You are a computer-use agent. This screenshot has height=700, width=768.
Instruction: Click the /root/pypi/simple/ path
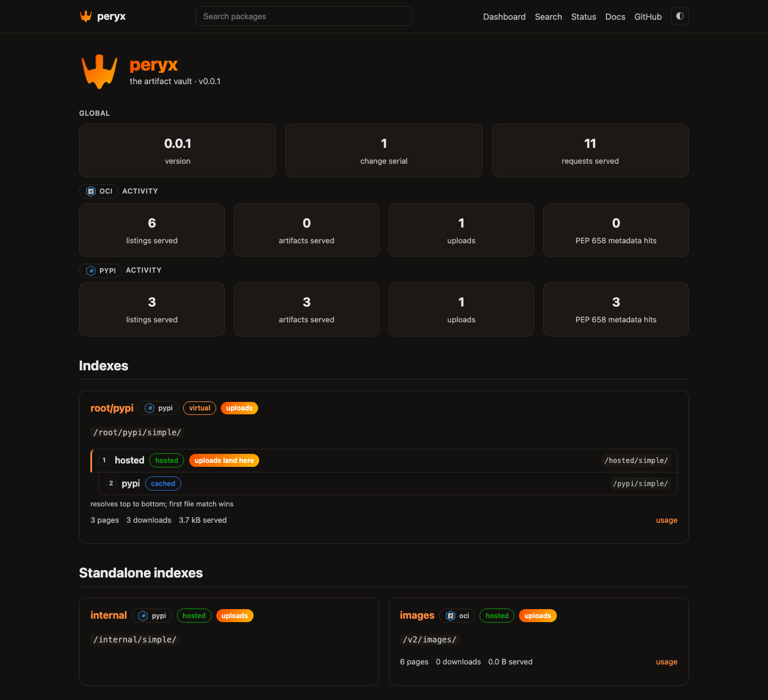click(137, 432)
